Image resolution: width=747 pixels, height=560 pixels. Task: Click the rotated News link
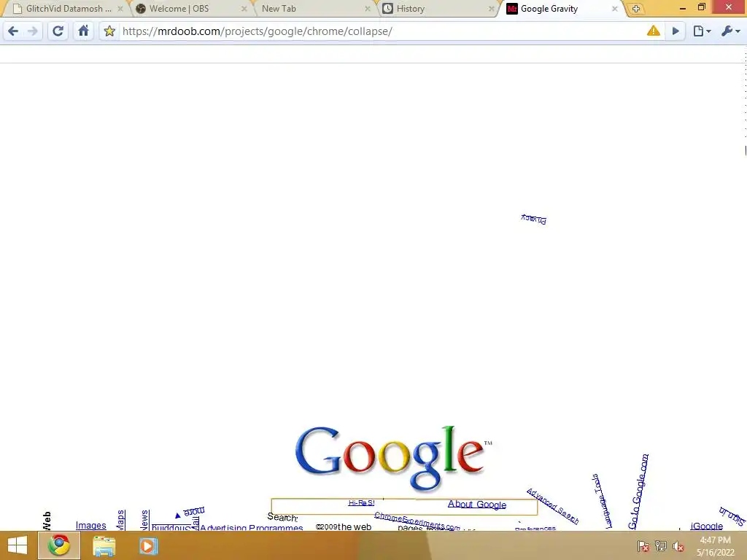pyautogui.click(x=144, y=520)
